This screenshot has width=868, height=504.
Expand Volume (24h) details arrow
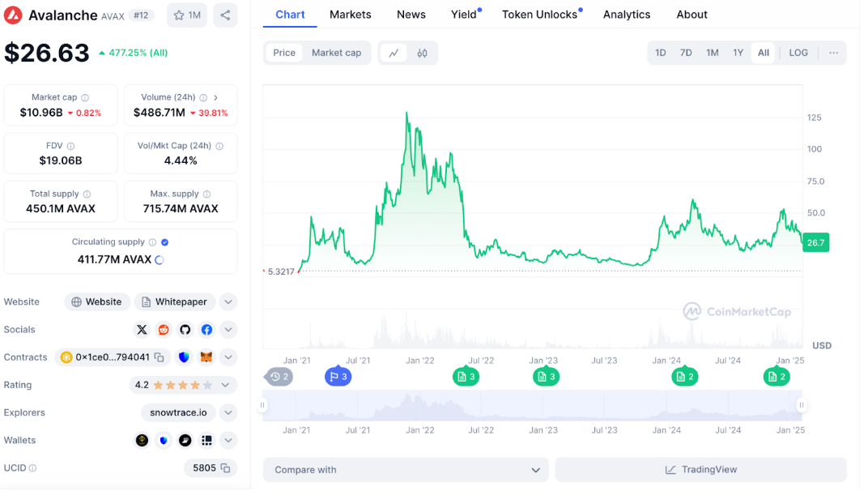[216, 97]
